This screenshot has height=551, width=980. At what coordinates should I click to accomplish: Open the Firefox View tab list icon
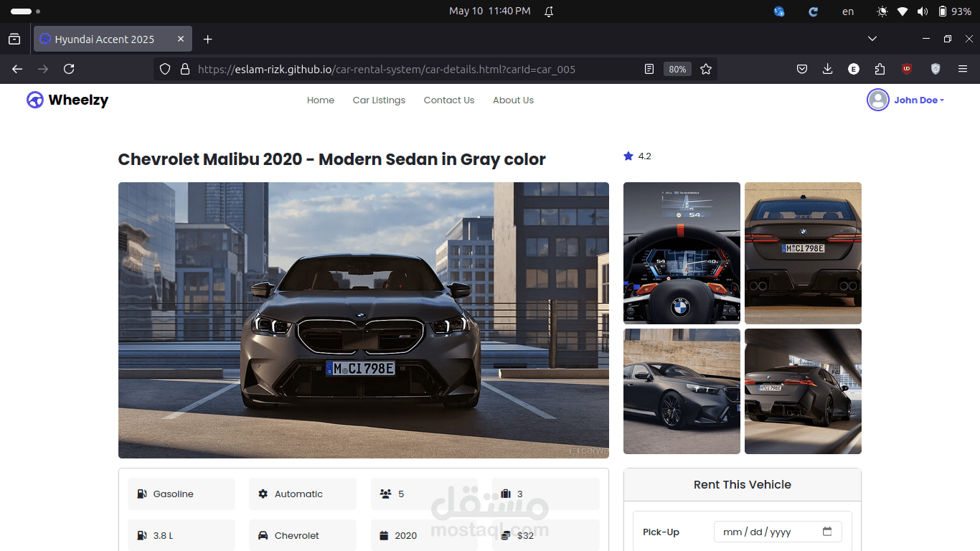14,39
